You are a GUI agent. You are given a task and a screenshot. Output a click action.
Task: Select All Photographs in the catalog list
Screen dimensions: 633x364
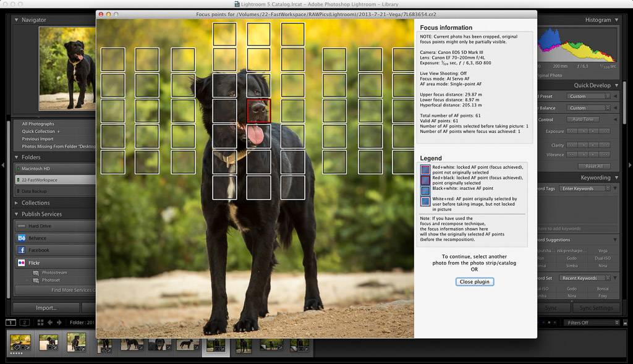click(x=38, y=124)
